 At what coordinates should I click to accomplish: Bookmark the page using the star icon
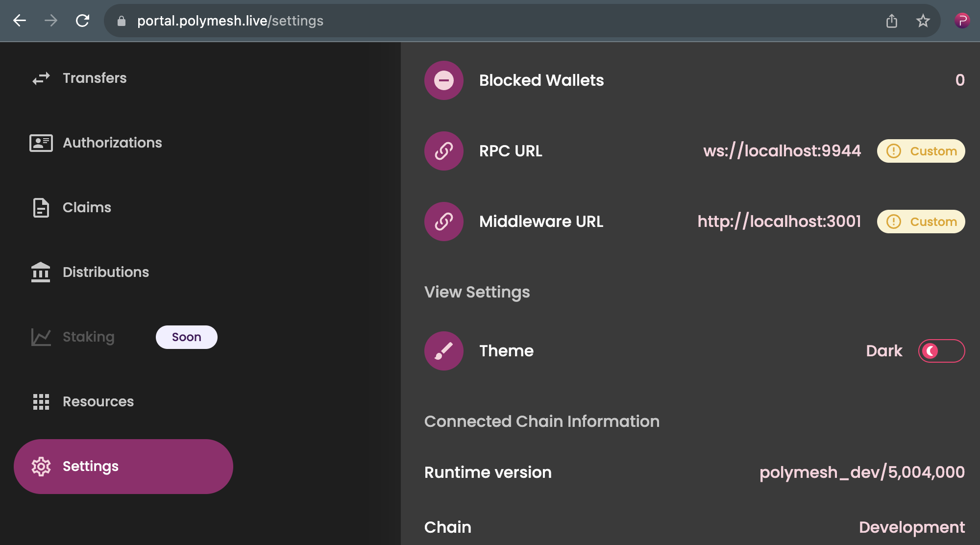click(923, 21)
